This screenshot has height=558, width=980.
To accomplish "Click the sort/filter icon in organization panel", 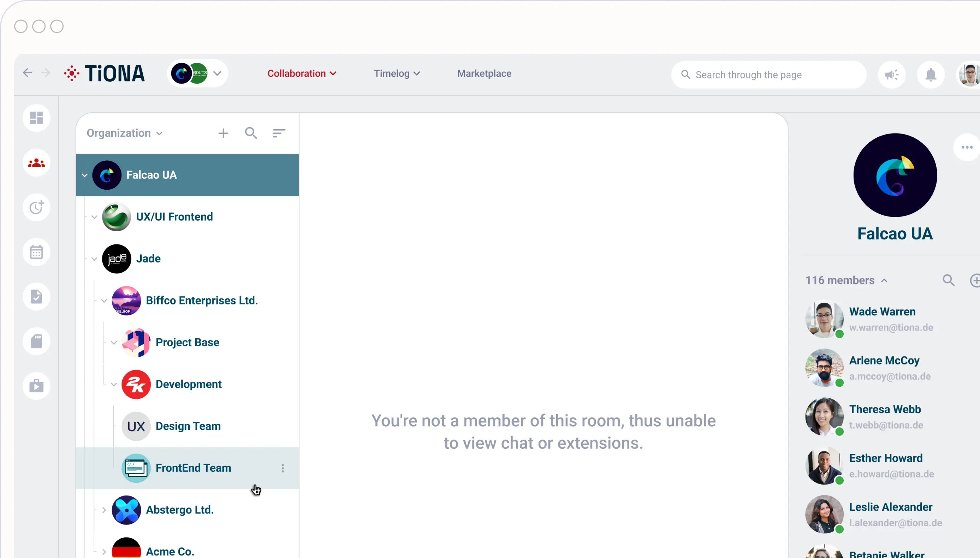I will tap(279, 133).
